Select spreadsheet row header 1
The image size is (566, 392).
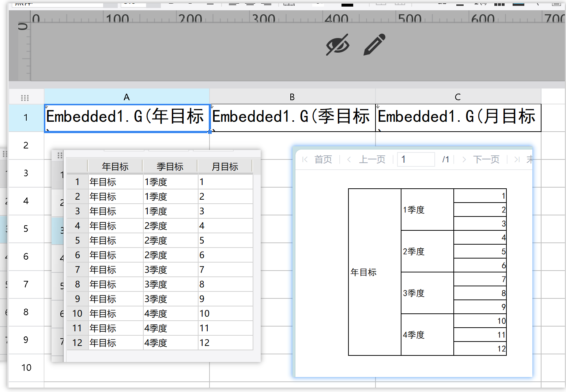point(26,118)
